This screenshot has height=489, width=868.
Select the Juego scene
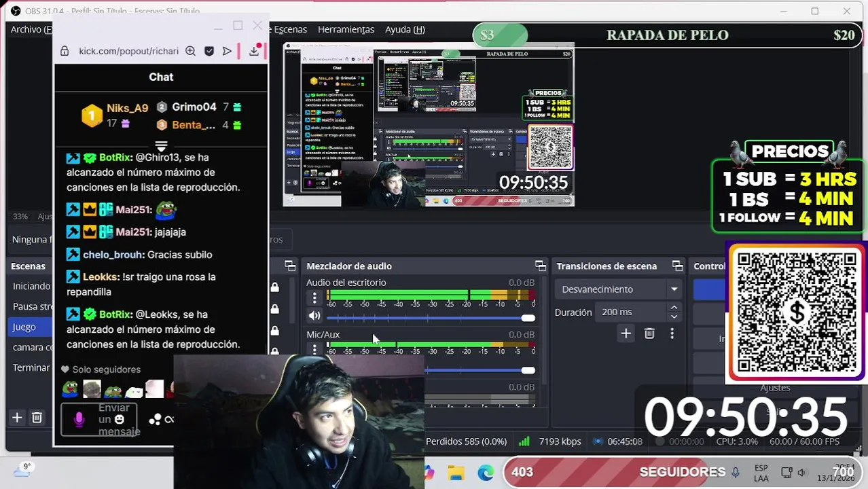(31, 327)
